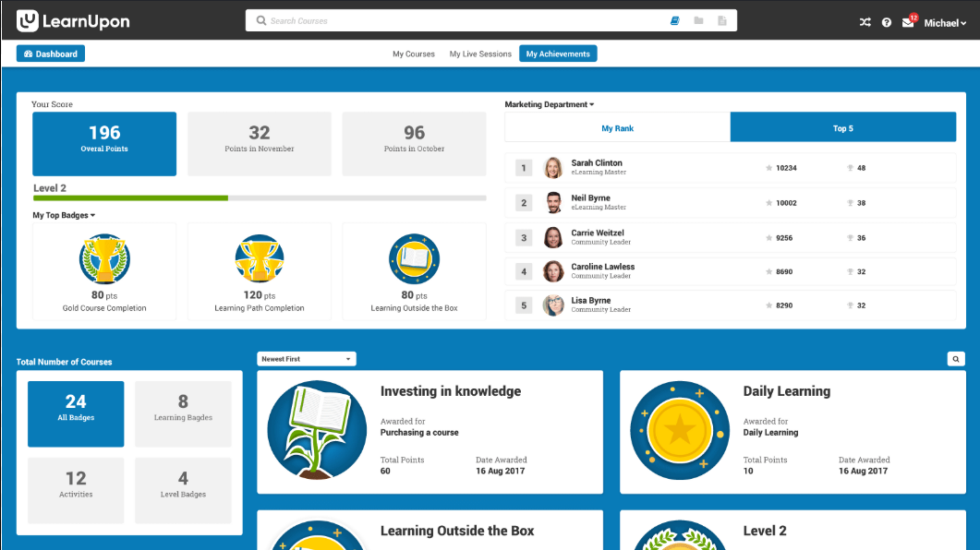This screenshot has height=550, width=980.
Task: Click Gold Course Completion trophy badge
Action: [x=104, y=259]
